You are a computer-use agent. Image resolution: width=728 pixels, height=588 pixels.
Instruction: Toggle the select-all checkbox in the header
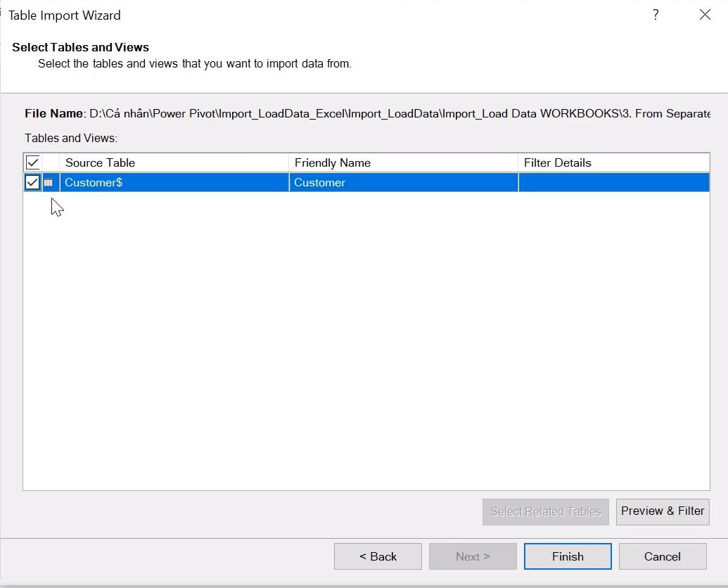pyautogui.click(x=32, y=162)
